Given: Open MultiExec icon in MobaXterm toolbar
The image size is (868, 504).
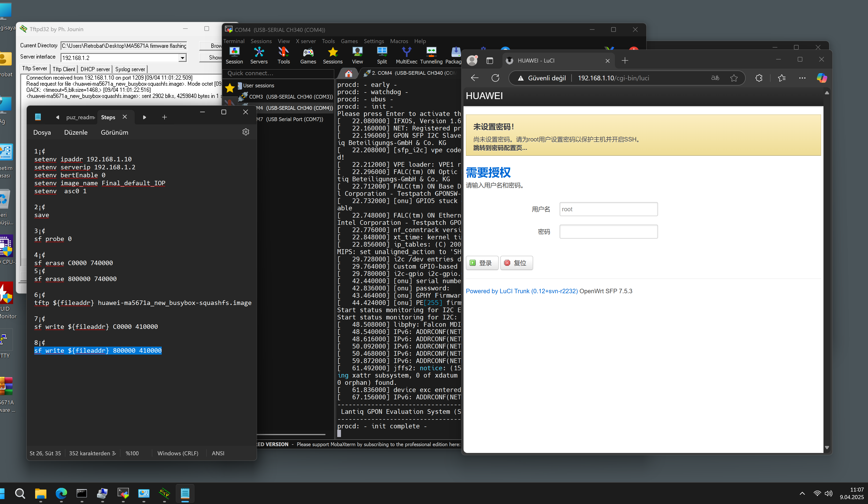Looking at the screenshot, I should 406,56.
